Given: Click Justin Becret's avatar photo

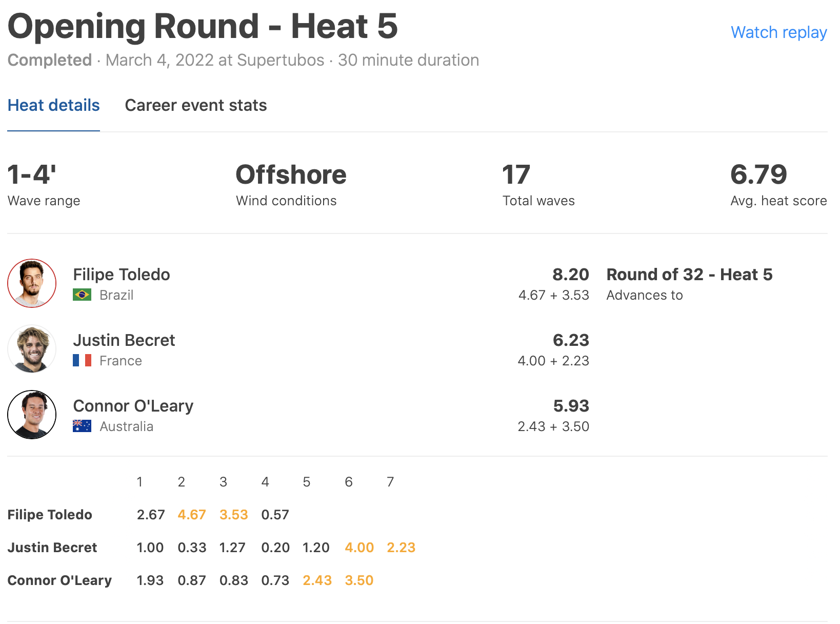Looking at the screenshot, I should 32,349.
